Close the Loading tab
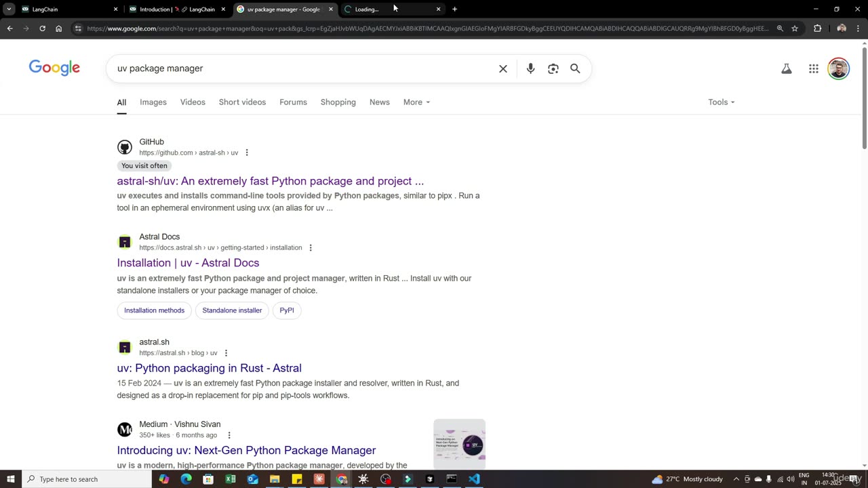The image size is (868, 488). pyautogui.click(x=438, y=9)
